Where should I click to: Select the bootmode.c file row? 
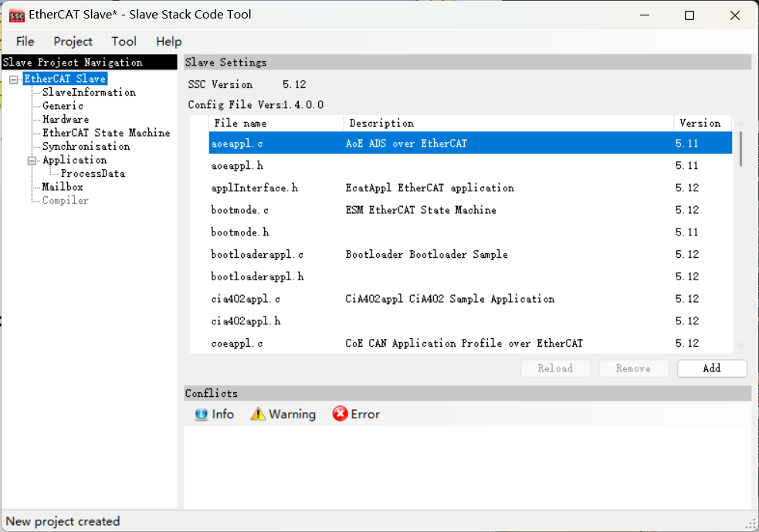point(470,210)
